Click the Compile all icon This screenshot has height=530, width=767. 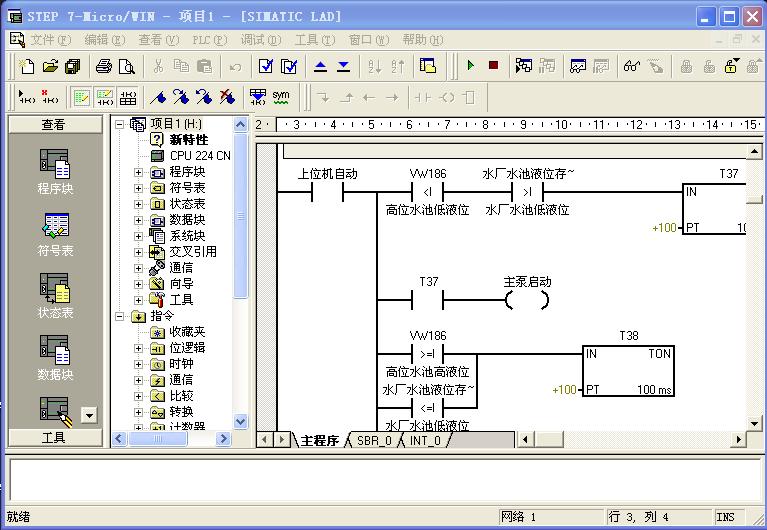[x=289, y=66]
